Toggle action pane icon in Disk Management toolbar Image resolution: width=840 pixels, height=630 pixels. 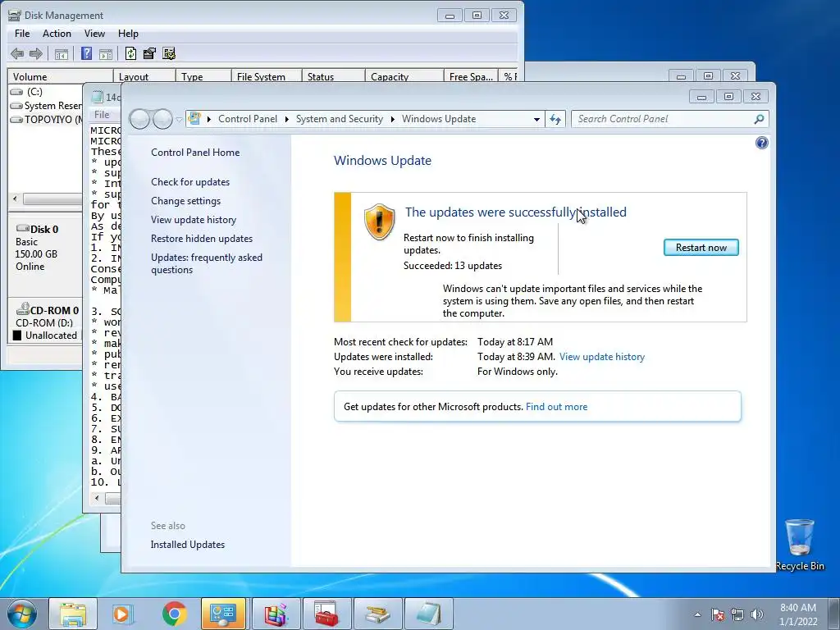click(x=106, y=53)
